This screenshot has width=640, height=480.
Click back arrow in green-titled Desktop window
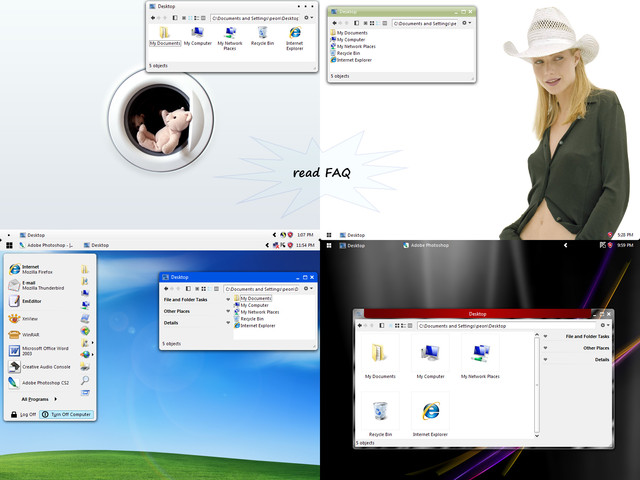click(334, 23)
